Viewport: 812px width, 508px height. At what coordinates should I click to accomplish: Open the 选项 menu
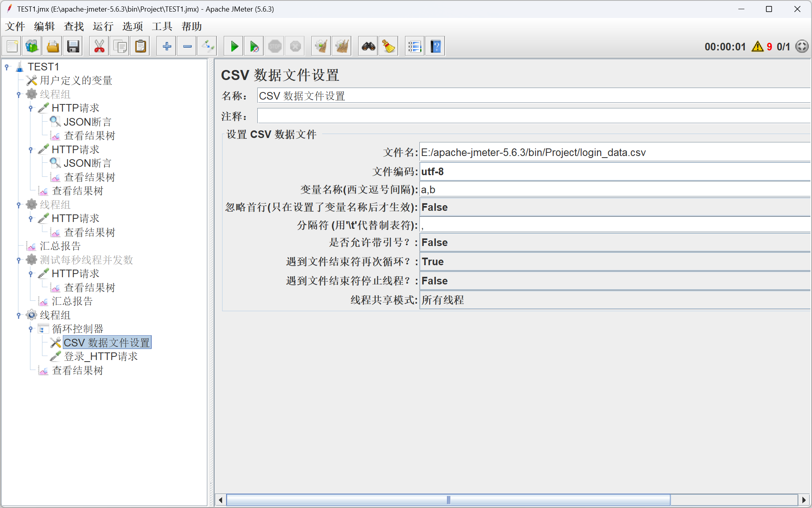133,26
